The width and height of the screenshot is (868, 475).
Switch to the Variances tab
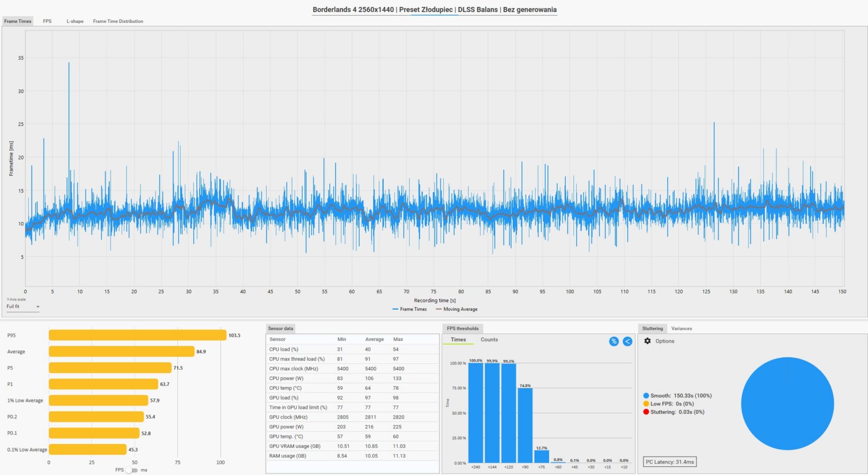(x=681, y=329)
